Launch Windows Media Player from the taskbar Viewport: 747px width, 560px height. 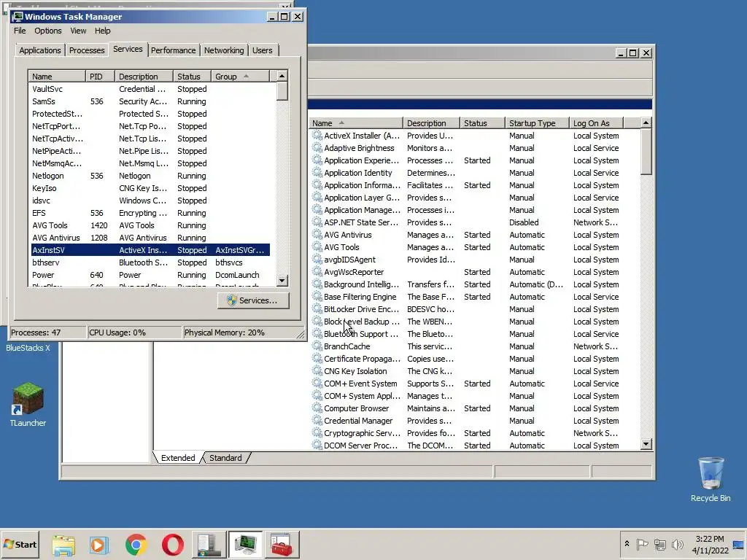tap(99, 545)
